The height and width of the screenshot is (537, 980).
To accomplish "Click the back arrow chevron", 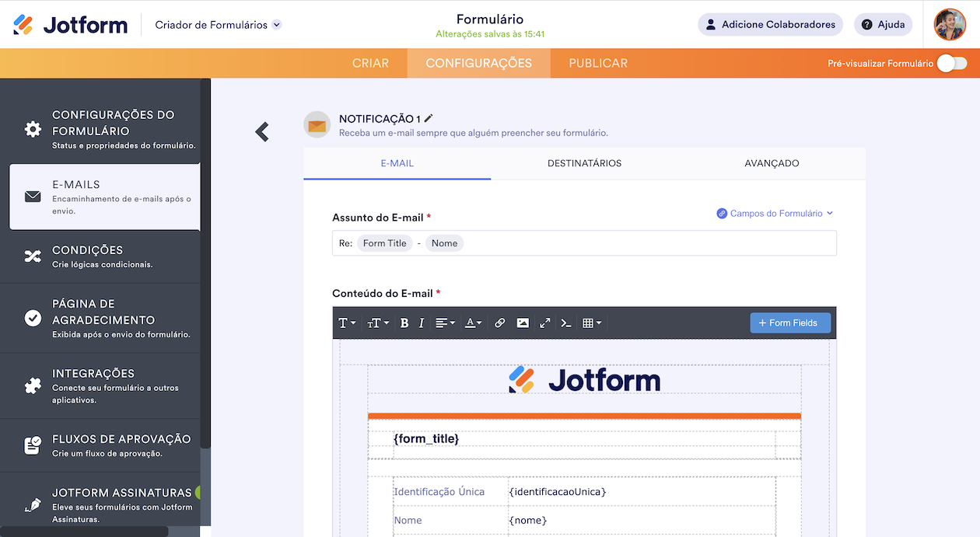I will [x=262, y=132].
